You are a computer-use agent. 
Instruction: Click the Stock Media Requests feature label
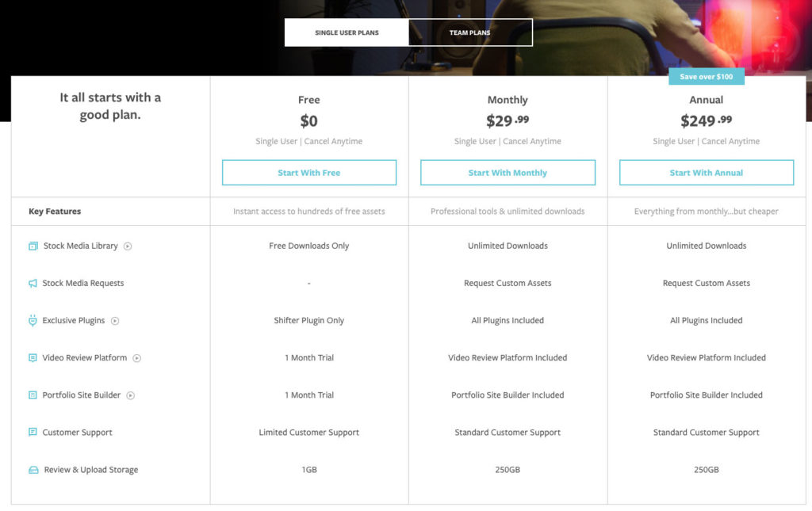83,284
